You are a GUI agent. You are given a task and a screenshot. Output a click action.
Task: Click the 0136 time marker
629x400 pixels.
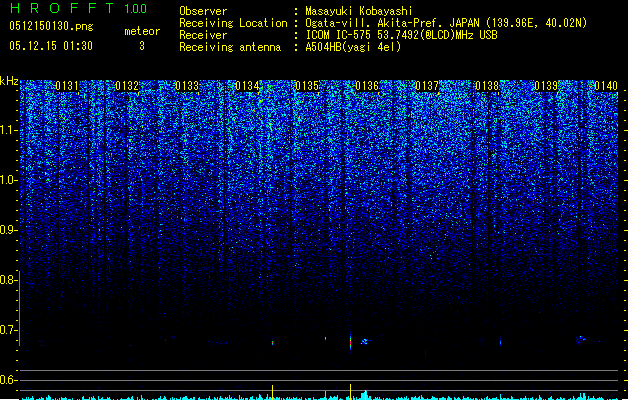[x=367, y=86]
